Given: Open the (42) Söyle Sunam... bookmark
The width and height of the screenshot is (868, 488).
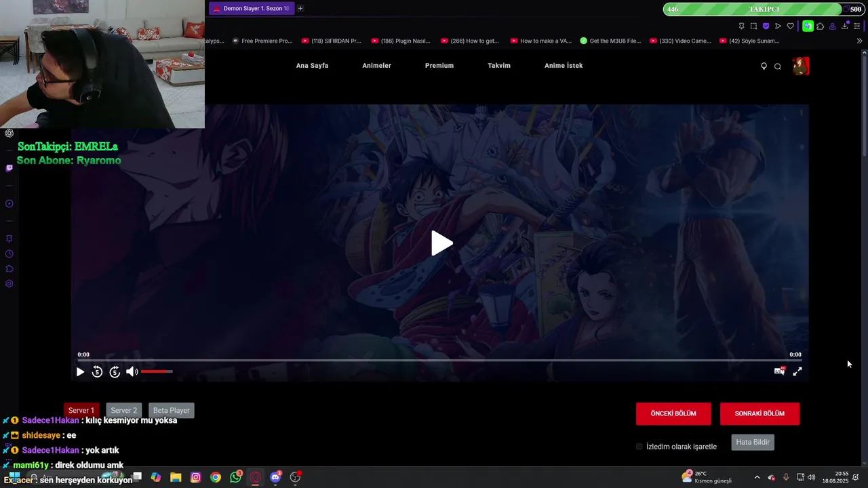Looking at the screenshot, I should 749,41.
